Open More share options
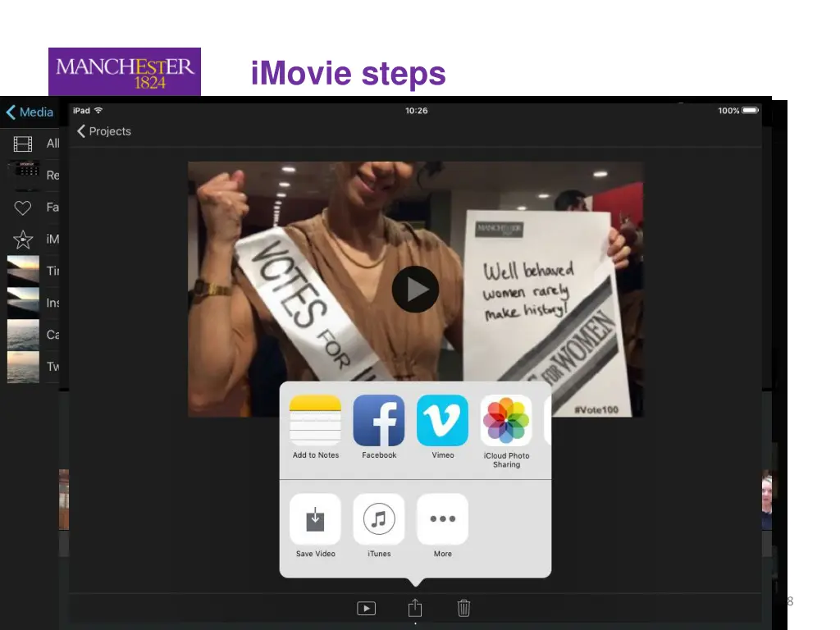840x630 pixels. click(442, 519)
